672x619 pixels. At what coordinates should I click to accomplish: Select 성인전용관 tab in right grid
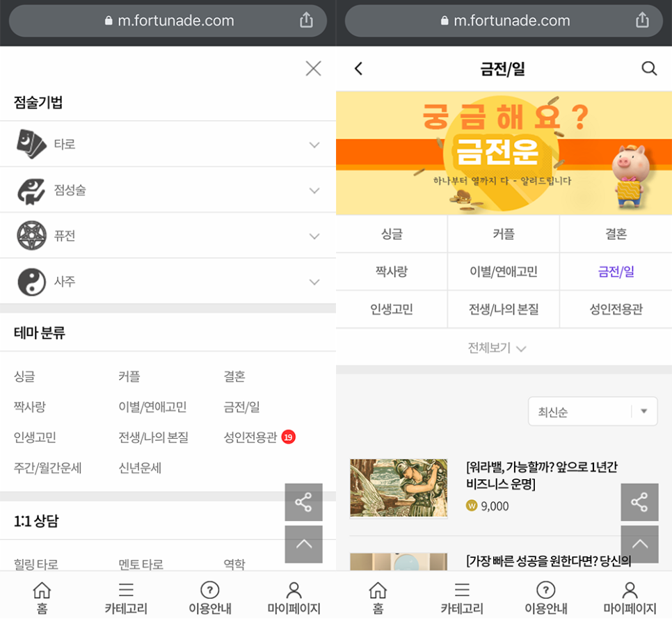pyautogui.click(x=616, y=309)
